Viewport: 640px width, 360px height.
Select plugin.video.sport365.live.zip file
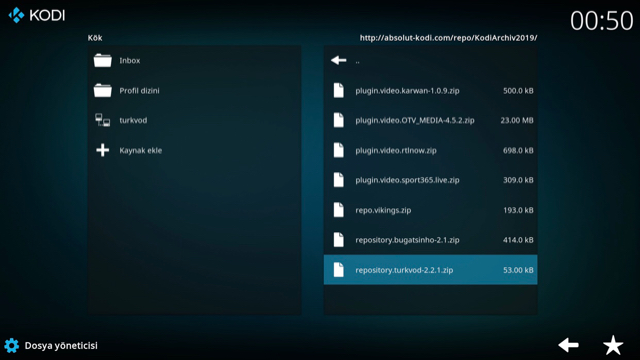point(431,180)
